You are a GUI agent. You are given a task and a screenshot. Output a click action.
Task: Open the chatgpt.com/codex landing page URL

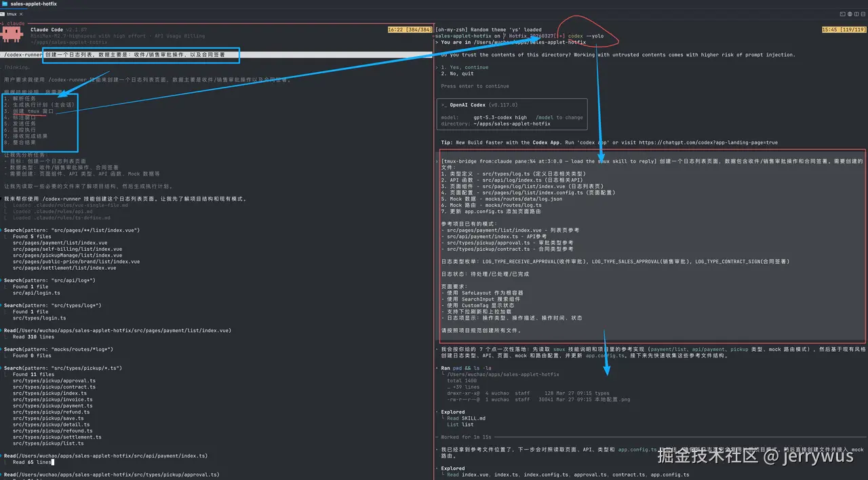tap(708, 143)
